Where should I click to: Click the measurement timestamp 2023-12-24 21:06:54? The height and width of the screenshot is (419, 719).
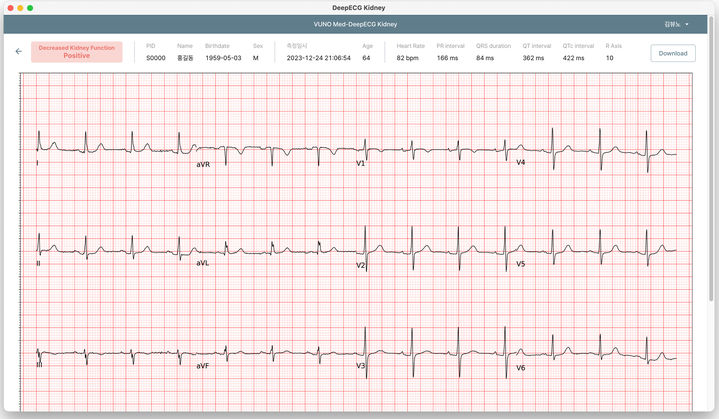318,59
